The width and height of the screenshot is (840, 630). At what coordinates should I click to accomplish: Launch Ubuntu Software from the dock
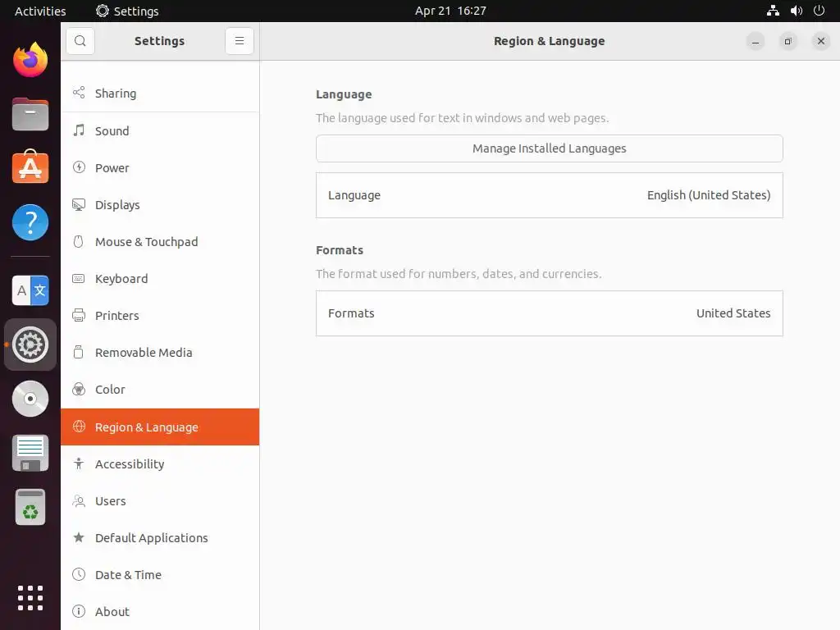30,167
